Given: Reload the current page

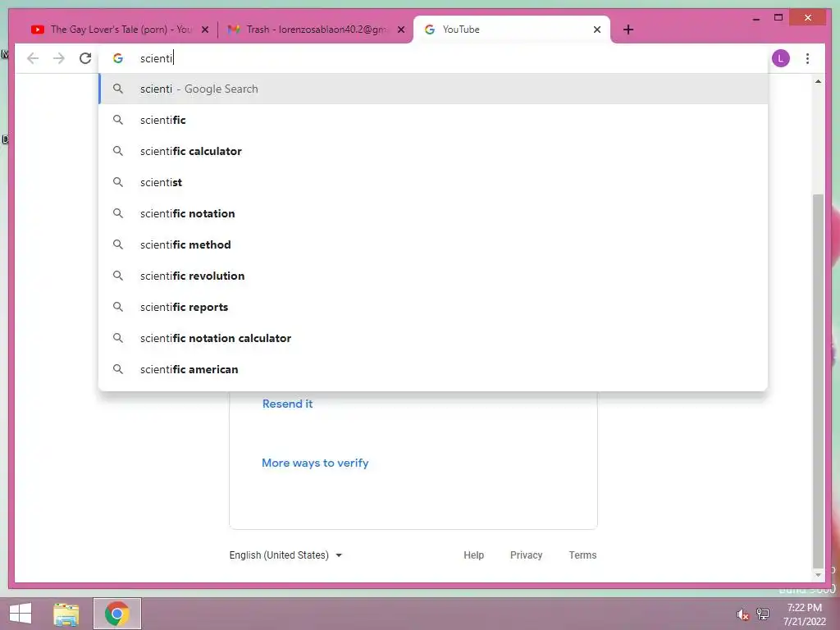Looking at the screenshot, I should (x=85, y=58).
